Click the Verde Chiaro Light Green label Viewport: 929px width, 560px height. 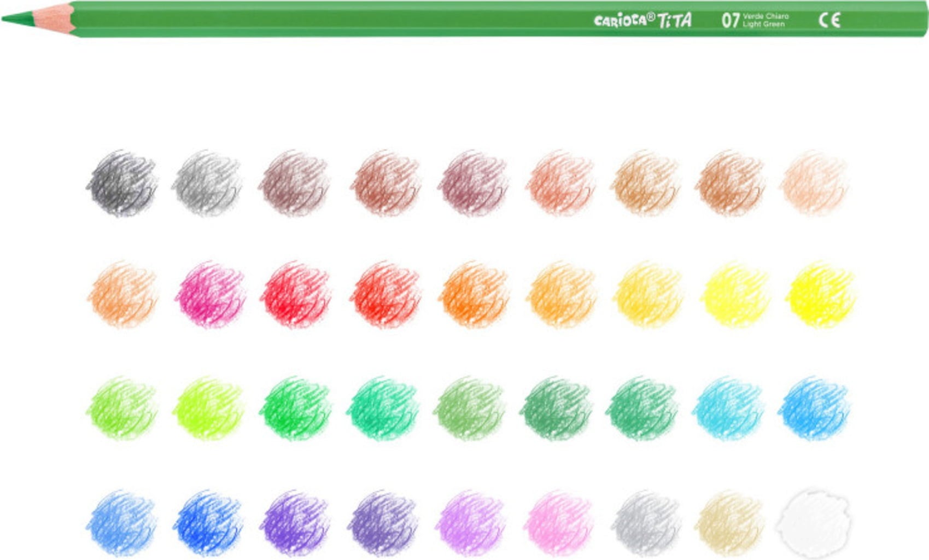(765, 20)
